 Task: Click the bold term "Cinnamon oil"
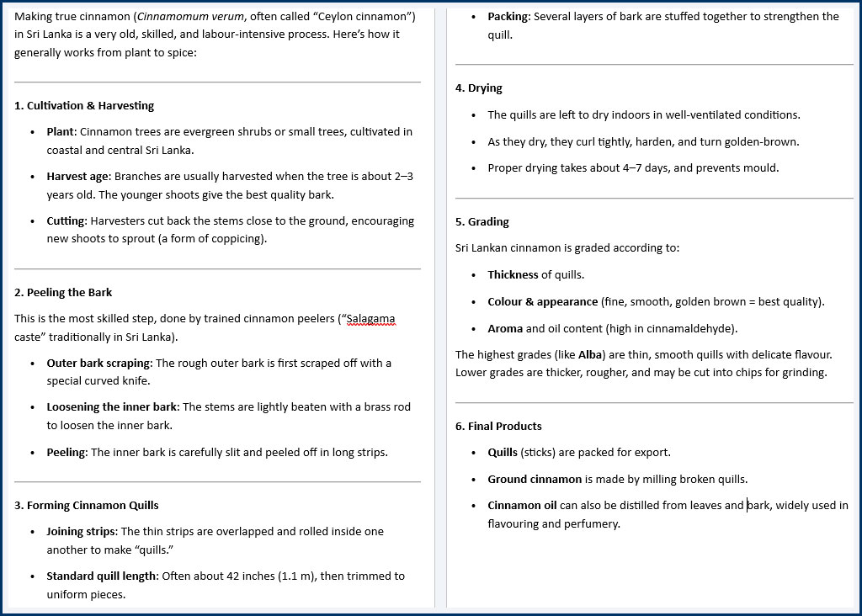(x=522, y=506)
